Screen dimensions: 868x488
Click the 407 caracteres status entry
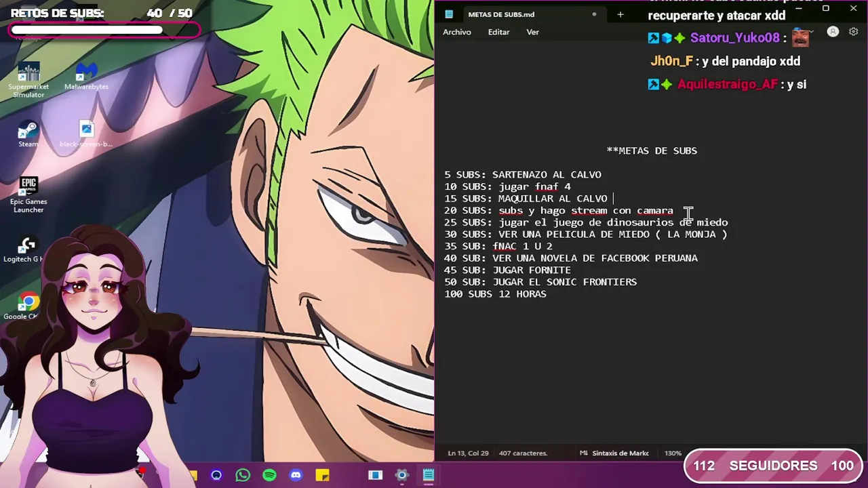(523, 453)
